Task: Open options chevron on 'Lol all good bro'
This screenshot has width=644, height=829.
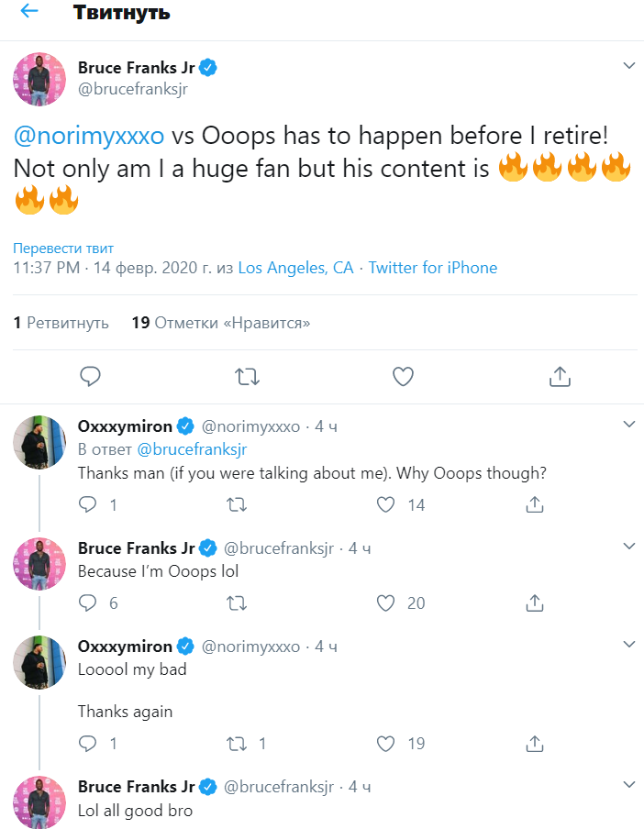Action: tap(628, 785)
